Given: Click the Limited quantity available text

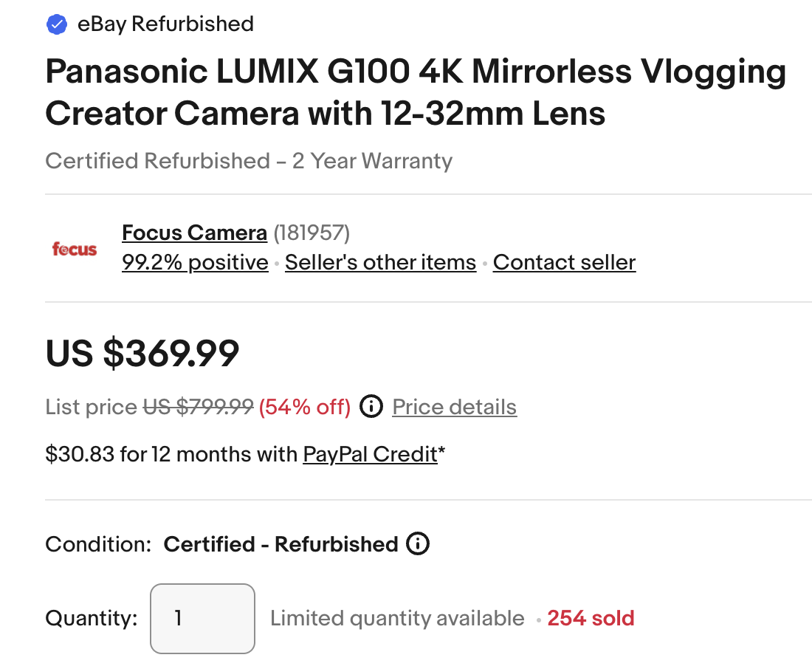Looking at the screenshot, I should (396, 618).
